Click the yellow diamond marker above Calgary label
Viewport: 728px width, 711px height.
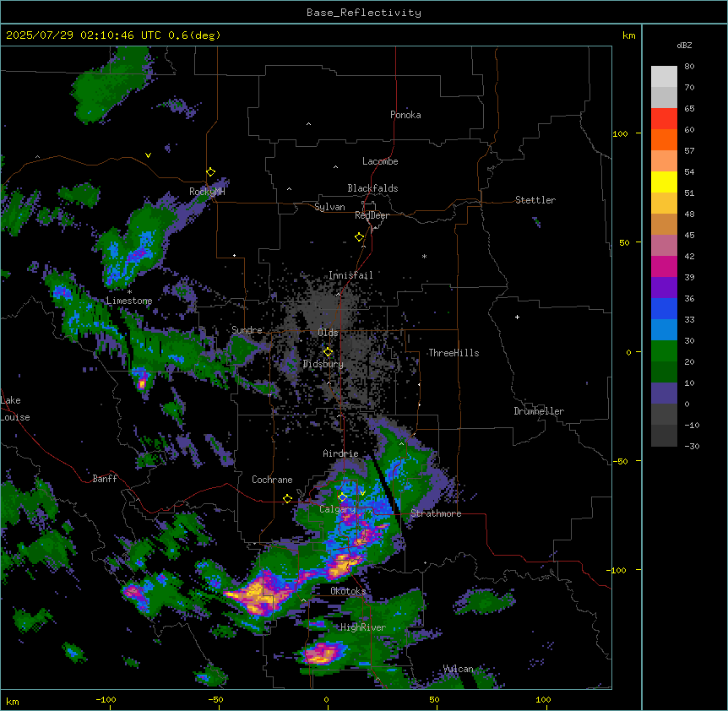(342, 497)
